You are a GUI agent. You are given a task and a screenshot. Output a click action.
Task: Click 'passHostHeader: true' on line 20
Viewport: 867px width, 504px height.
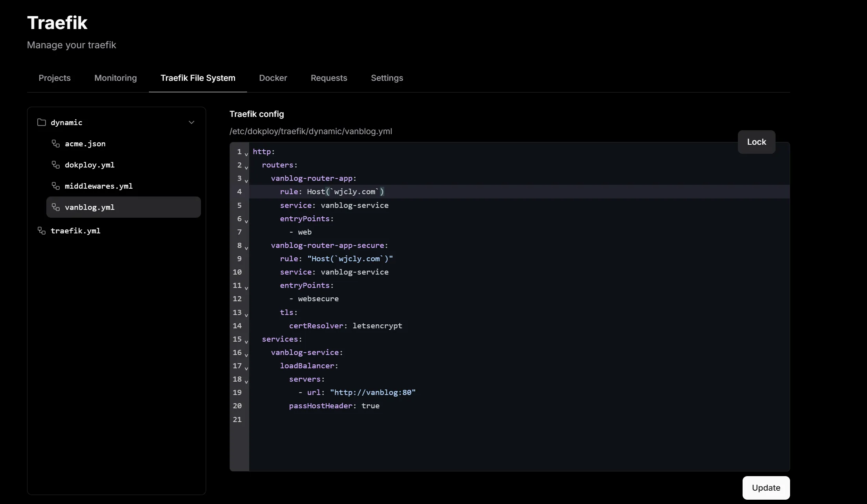[x=334, y=406]
